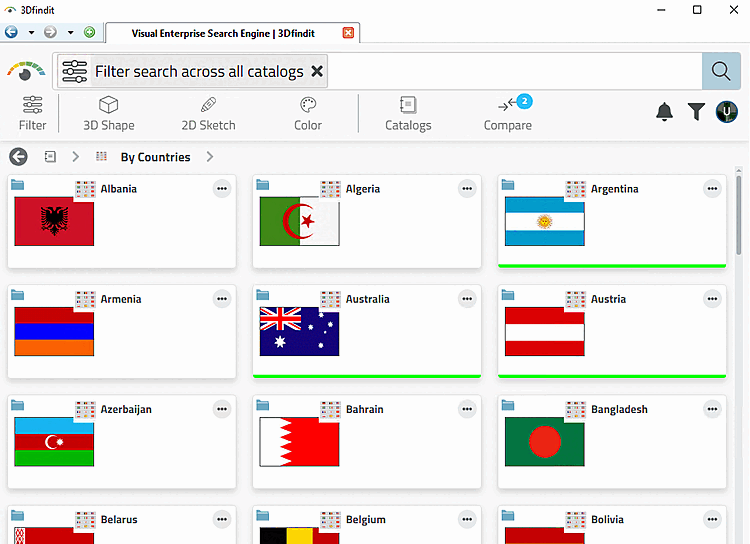Open the Compare panel with 2 items

(x=507, y=113)
